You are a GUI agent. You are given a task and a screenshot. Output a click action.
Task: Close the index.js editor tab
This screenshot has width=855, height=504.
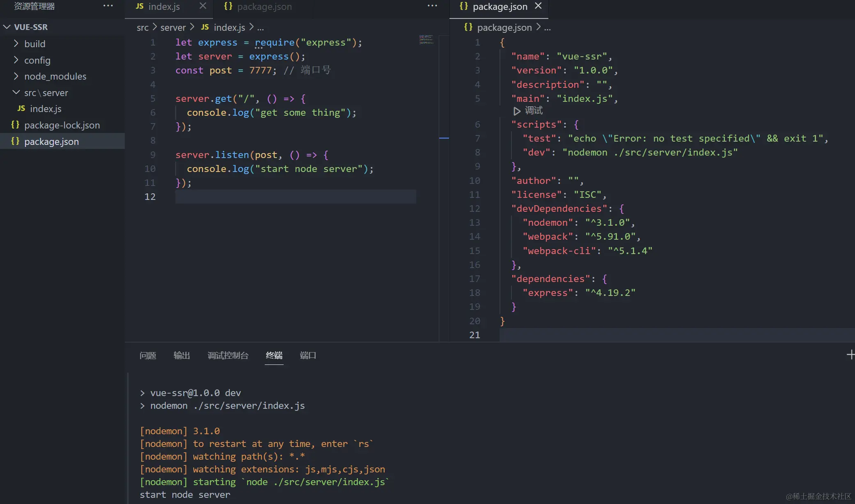tap(203, 6)
